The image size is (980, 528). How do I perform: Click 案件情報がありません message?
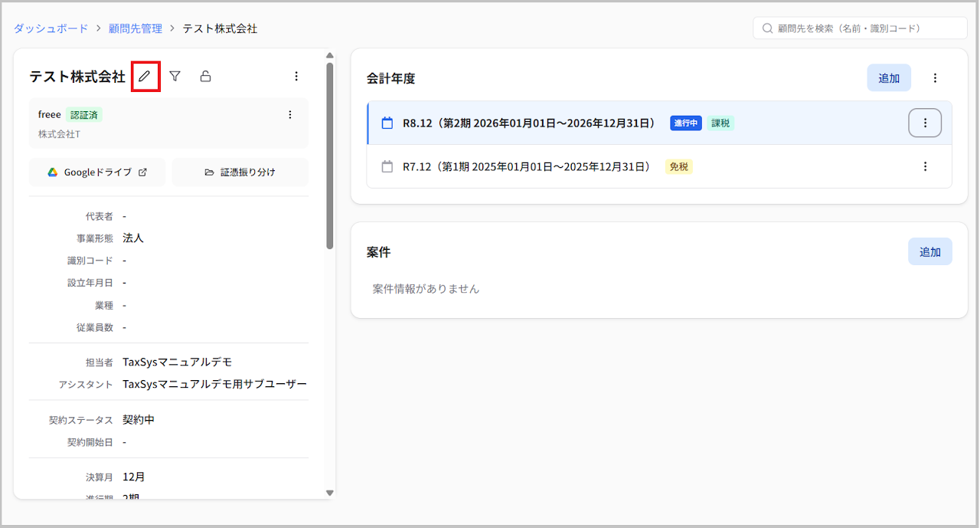(x=426, y=289)
